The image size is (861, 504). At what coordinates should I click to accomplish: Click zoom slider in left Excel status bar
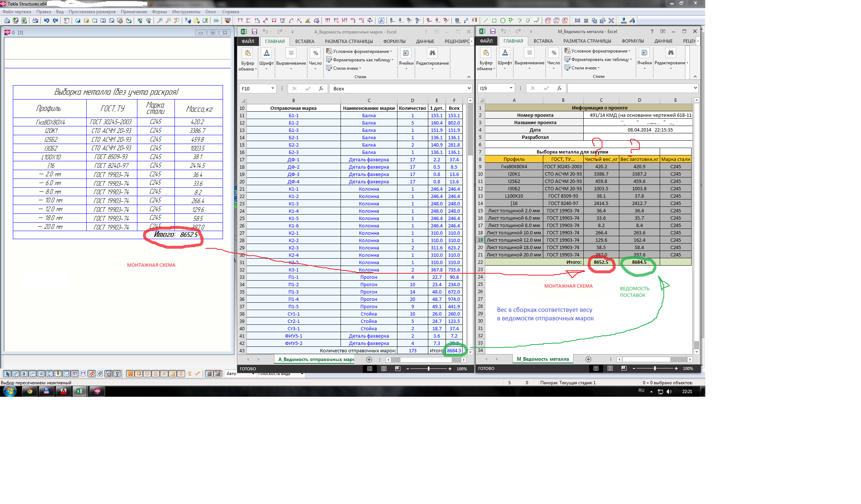[x=429, y=369]
